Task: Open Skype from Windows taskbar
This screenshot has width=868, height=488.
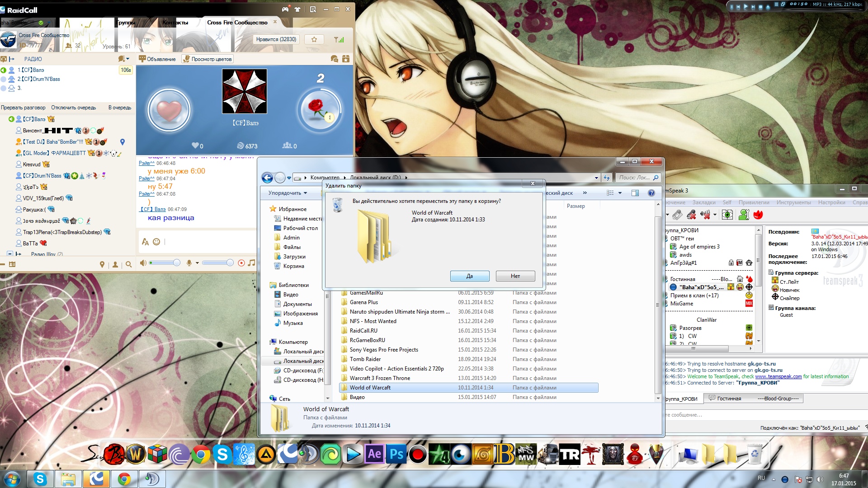Action: click(x=40, y=479)
